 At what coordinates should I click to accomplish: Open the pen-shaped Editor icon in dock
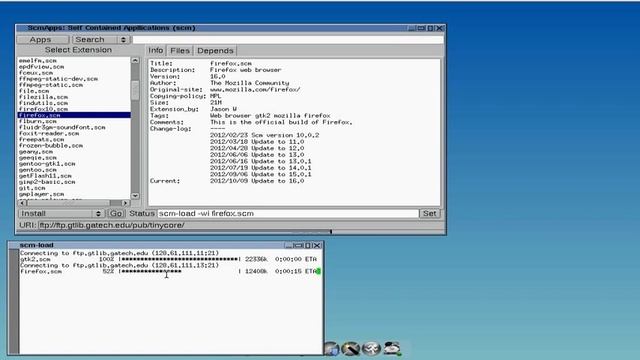(x=350, y=348)
